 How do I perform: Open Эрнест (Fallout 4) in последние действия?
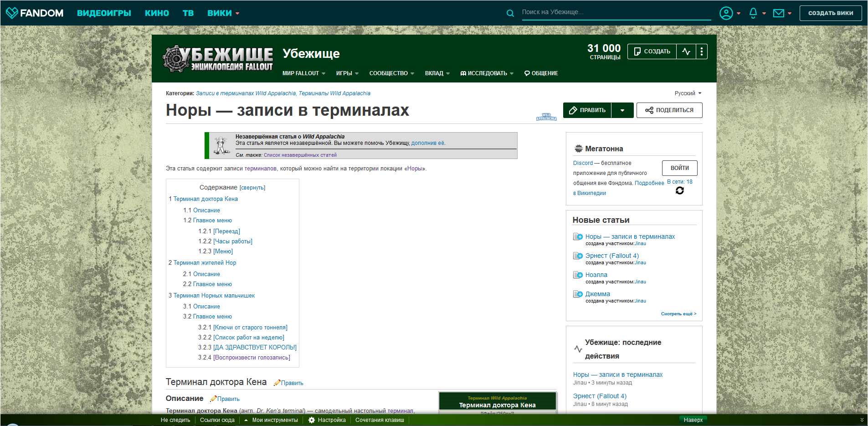[x=600, y=396]
